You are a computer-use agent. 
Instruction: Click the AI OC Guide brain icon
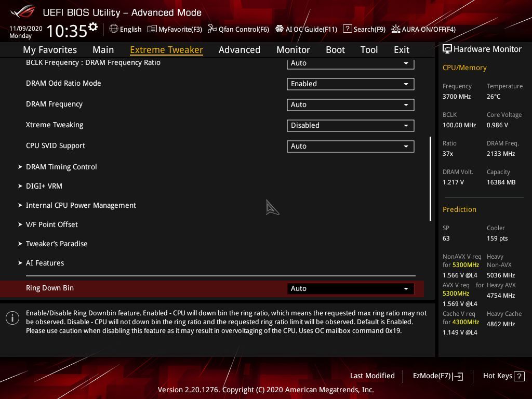coord(280,29)
